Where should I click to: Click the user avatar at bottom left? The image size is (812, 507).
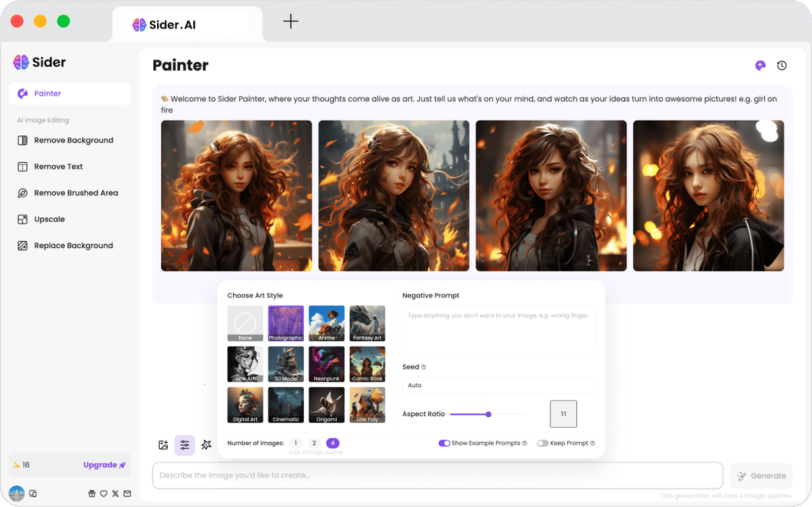17,493
